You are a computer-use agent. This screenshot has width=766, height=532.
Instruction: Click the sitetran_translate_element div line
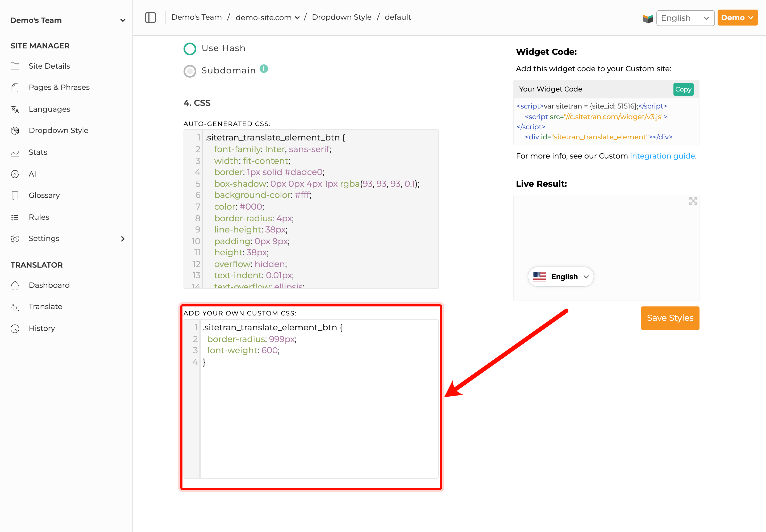[x=599, y=137]
